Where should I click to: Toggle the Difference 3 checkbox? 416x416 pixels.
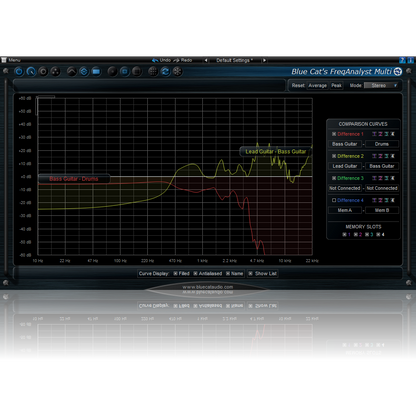tap(334, 178)
